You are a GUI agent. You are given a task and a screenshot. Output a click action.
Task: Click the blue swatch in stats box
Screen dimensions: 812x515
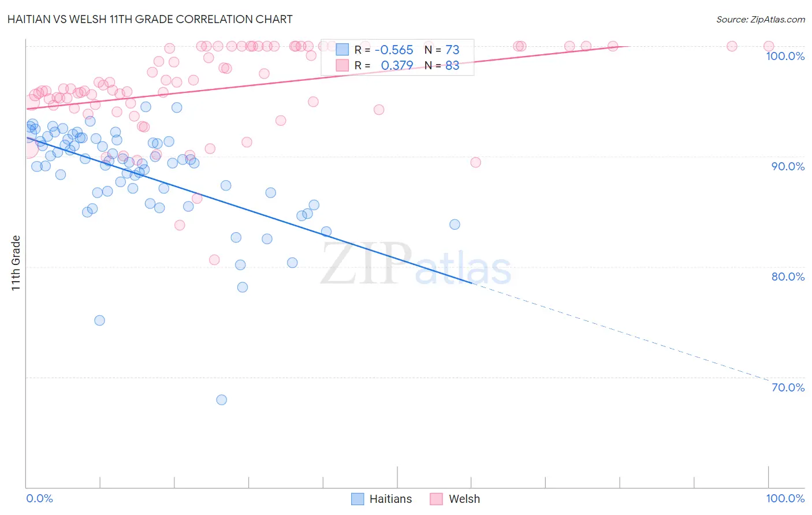(x=342, y=50)
